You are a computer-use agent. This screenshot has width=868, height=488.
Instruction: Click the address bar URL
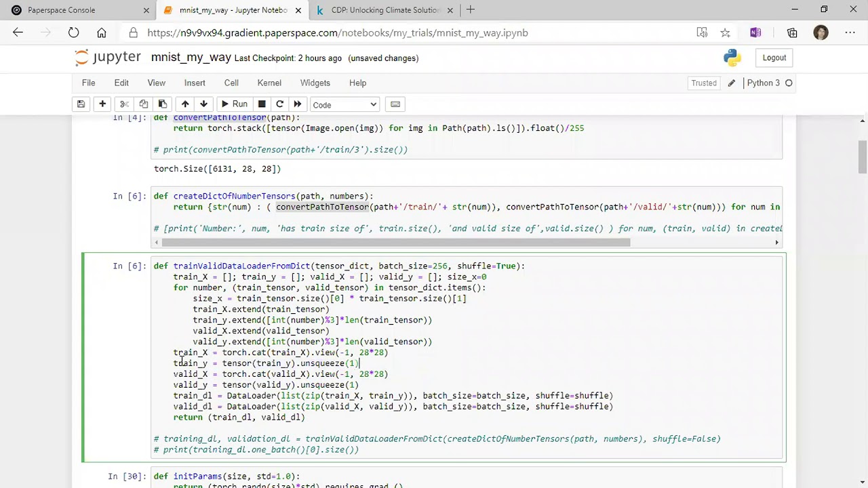click(337, 33)
